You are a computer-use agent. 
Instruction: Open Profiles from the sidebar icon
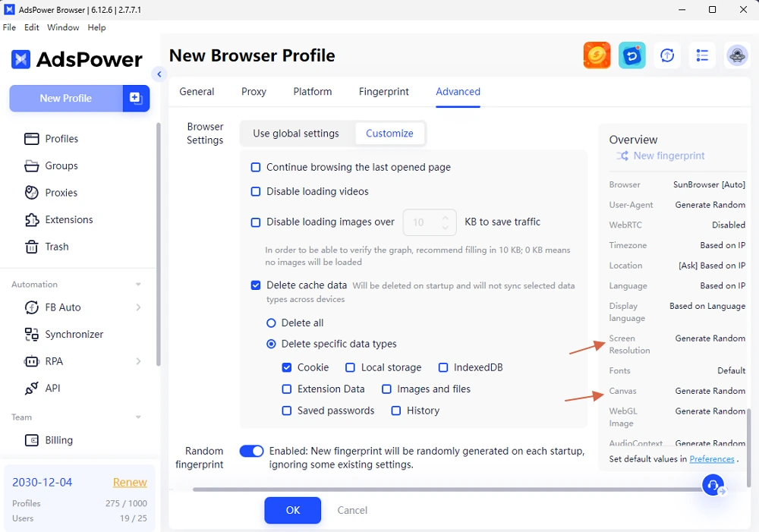tap(31, 139)
